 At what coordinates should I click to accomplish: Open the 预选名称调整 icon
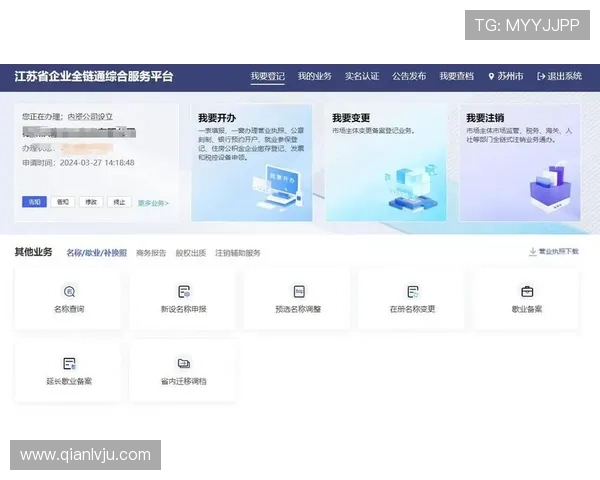tap(299, 292)
